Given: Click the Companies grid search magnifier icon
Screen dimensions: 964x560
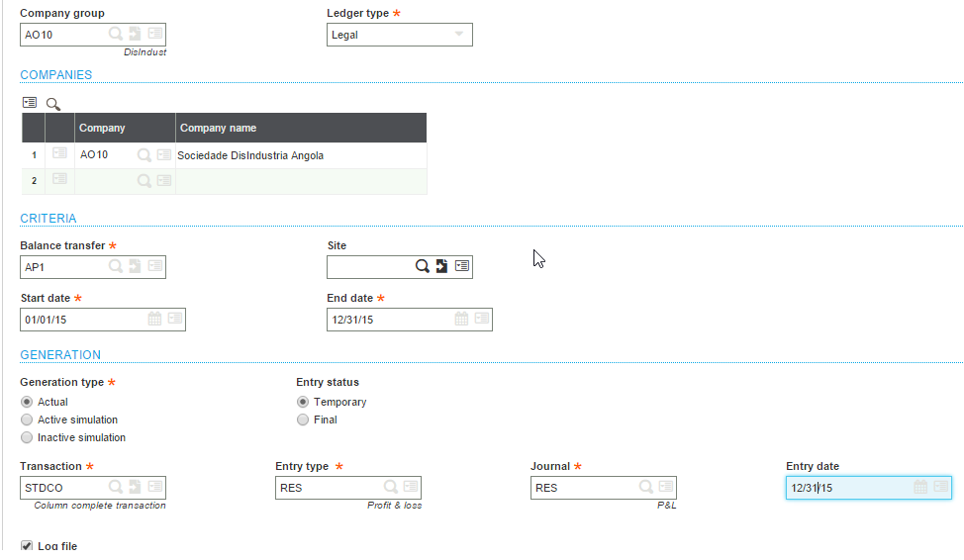Looking at the screenshot, I should [53, 104].
